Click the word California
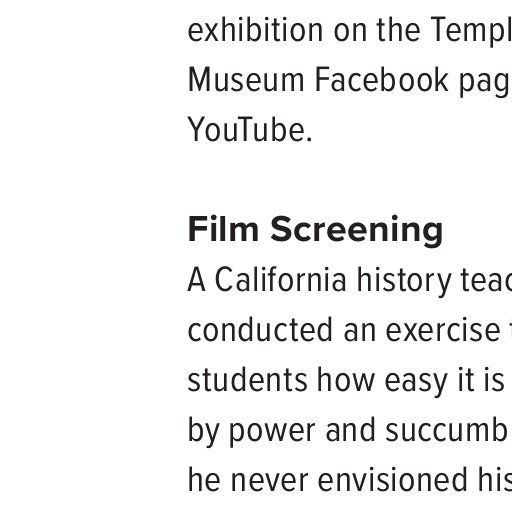512x512 pixels. [281, 280]
